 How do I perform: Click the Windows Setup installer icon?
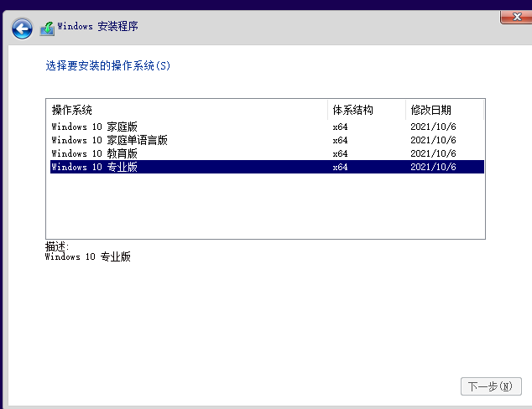click(47, 28)
